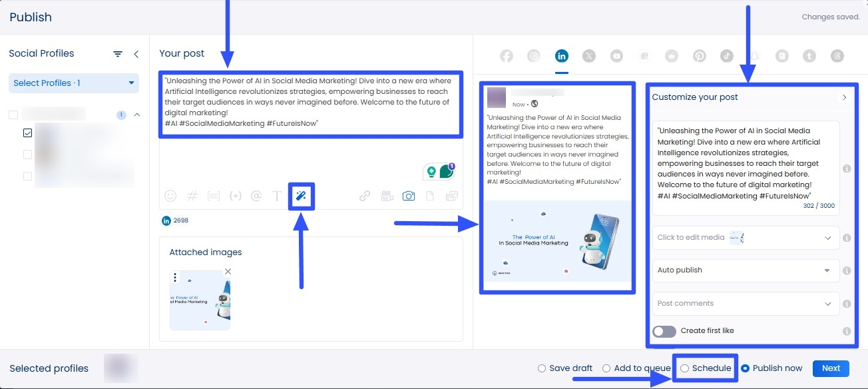Open the emoji picker
The height and width of the screenshot is (389, 868).
tap(170, 196)
